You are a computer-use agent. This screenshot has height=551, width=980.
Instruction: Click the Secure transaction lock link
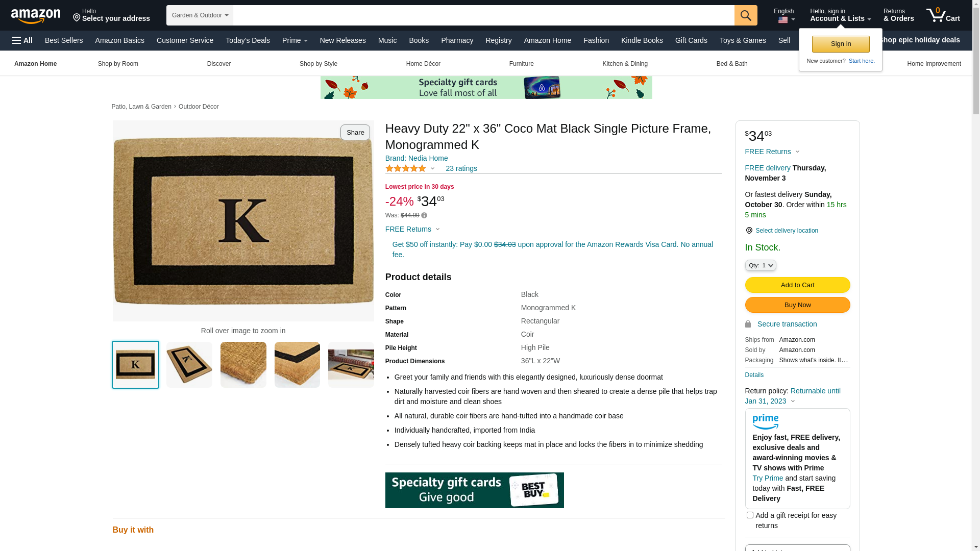[x=781, y=324]
